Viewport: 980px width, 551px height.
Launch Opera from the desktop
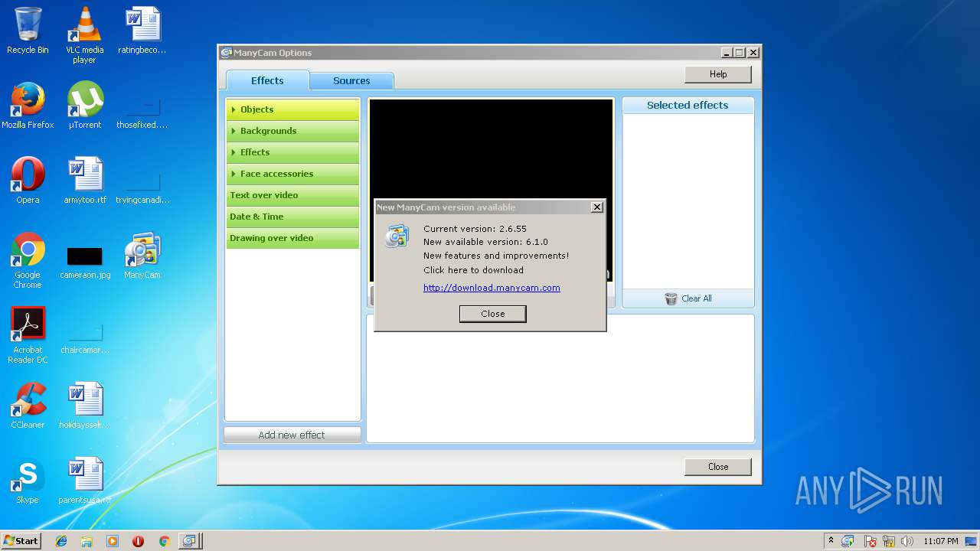coord(28,181)
